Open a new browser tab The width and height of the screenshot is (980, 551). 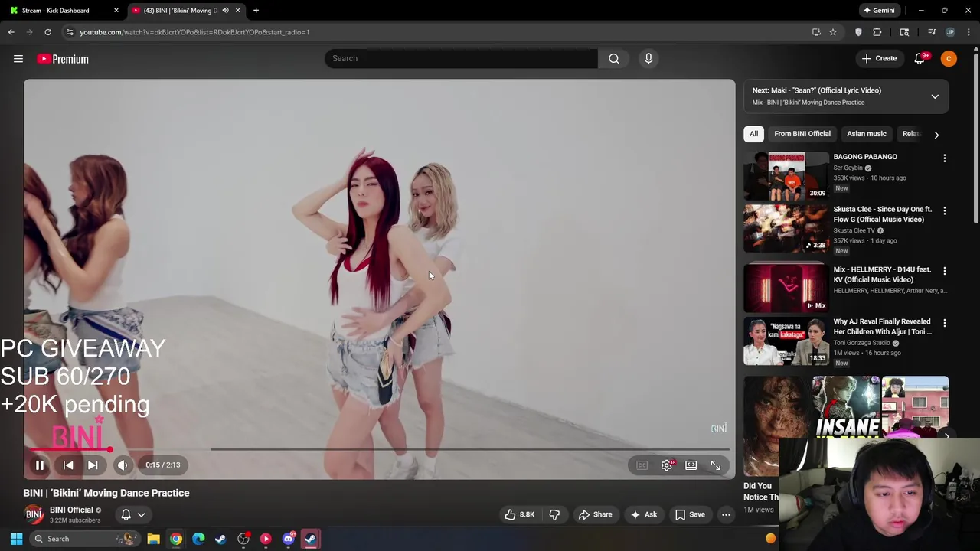click(x=256, y=11)
